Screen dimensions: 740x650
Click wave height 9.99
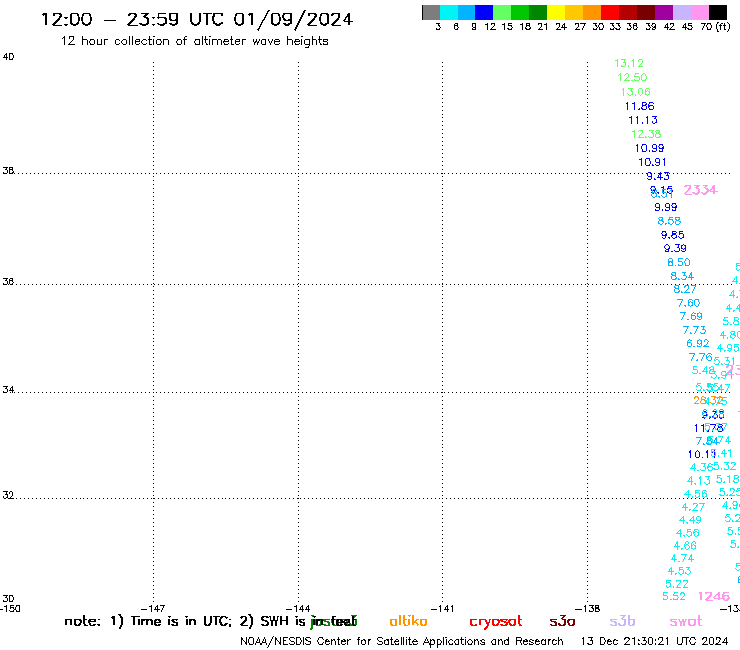point(665,207)
